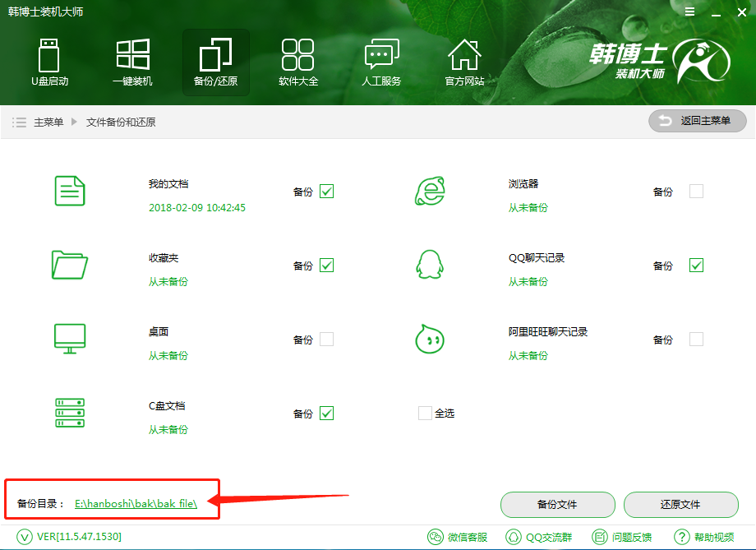Uncheck backup for 我的文档
The height and width of the screenshot is (550, 756).
click(327, 191)
